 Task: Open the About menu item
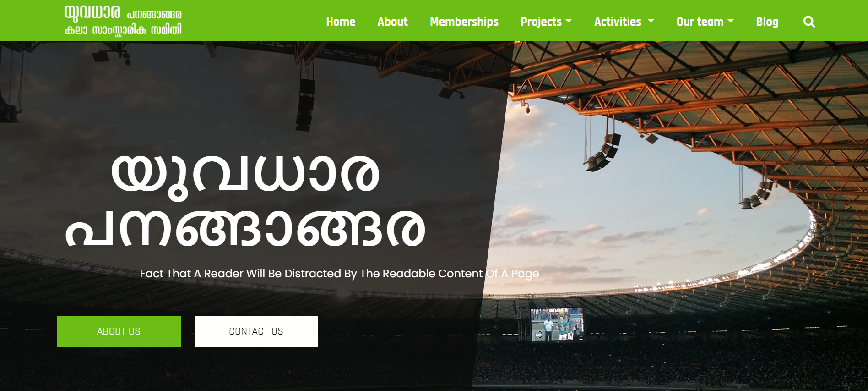click(x=392, y=22)
